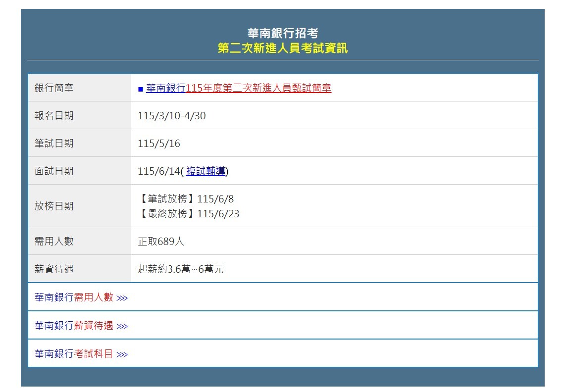Screen dimensions: 562x392
Task: Expand the 華南銀行需用人數 section link
Action: pyautogui.click(x=74, y=297)
